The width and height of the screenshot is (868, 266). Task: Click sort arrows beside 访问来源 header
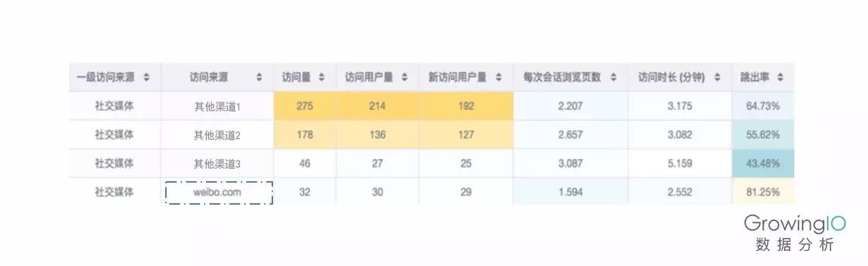259,77
